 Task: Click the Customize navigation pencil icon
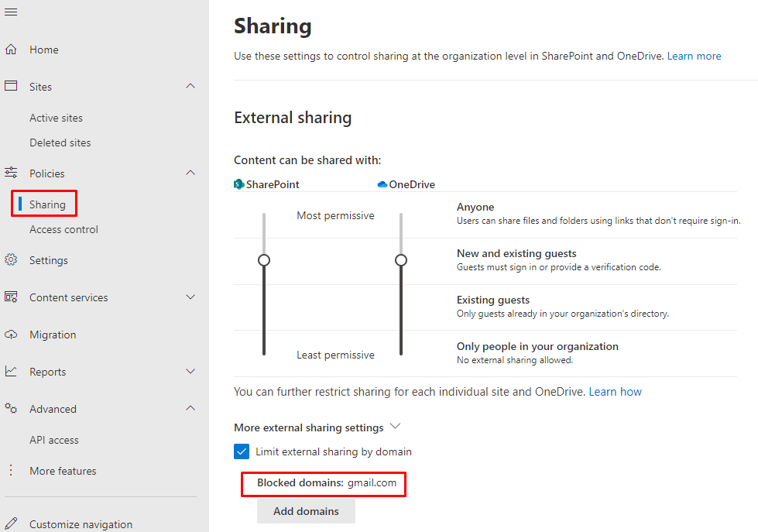coord(11,524)
